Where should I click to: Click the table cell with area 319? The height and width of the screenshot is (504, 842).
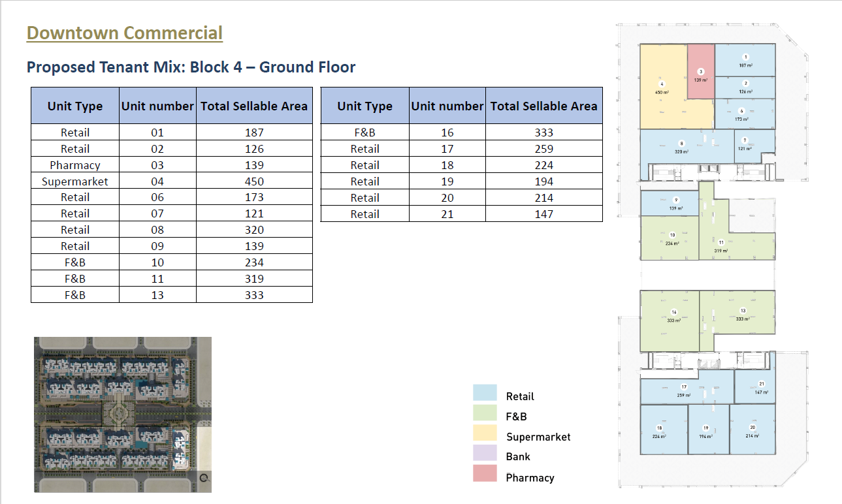pyautogui.click(x=254, y=279)
